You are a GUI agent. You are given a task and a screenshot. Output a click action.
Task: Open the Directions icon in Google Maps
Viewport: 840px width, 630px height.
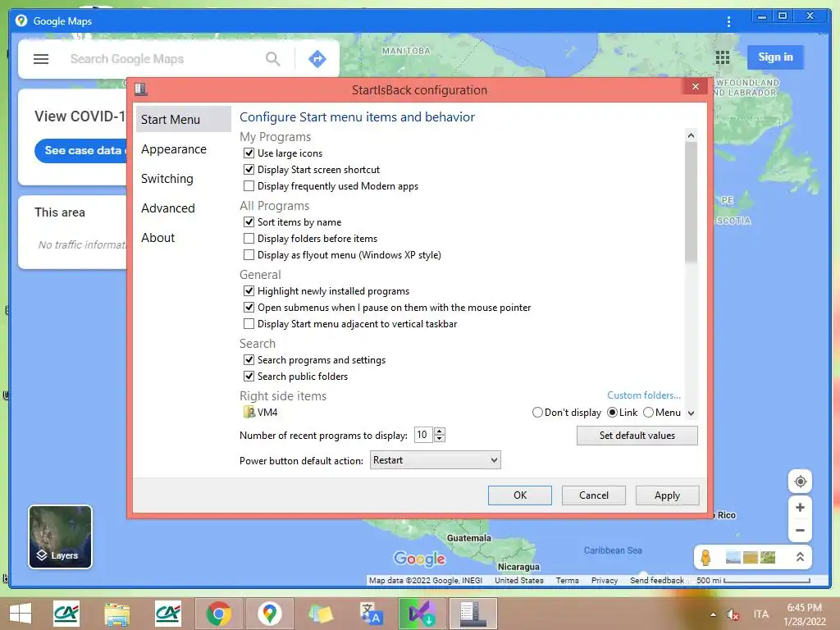(x=317, y=58)
